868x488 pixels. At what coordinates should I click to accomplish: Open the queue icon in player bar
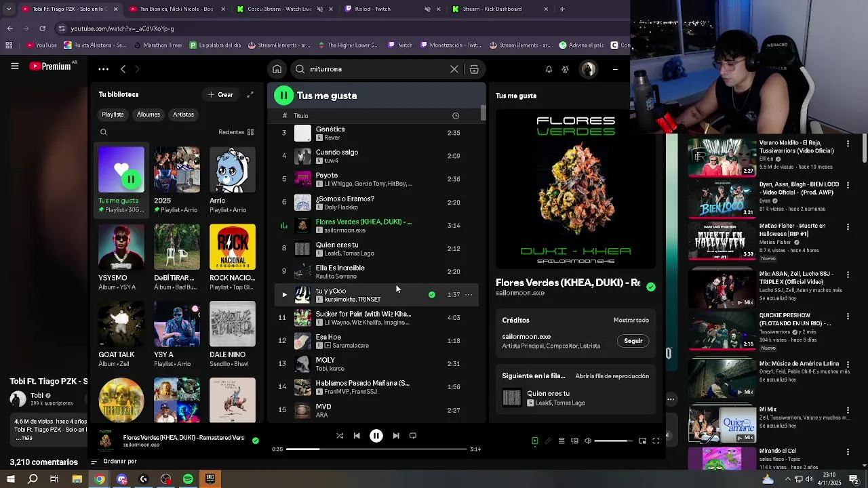point(561,441)
